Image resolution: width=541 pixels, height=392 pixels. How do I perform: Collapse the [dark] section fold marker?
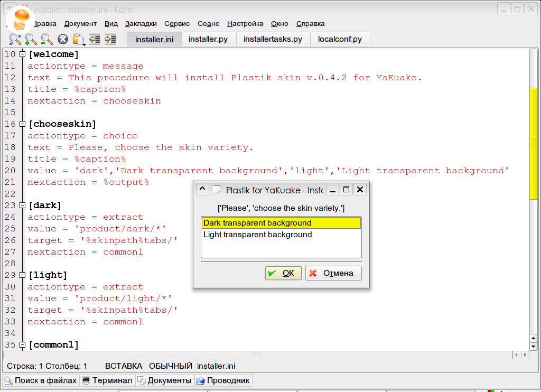[22, 206]
